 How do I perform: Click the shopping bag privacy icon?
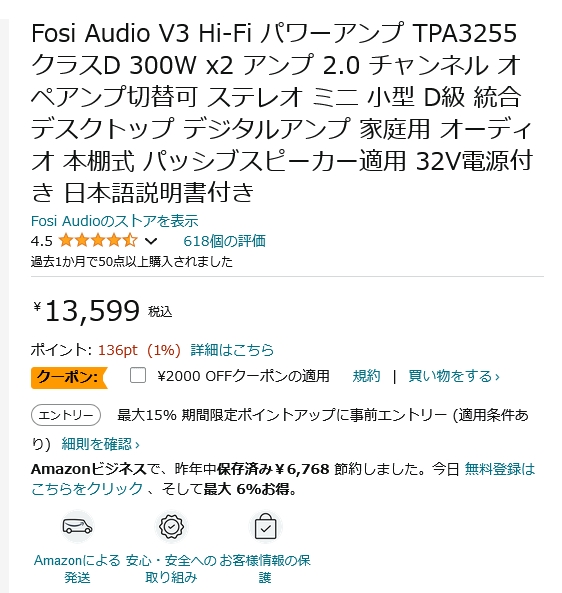coord(265,526)
